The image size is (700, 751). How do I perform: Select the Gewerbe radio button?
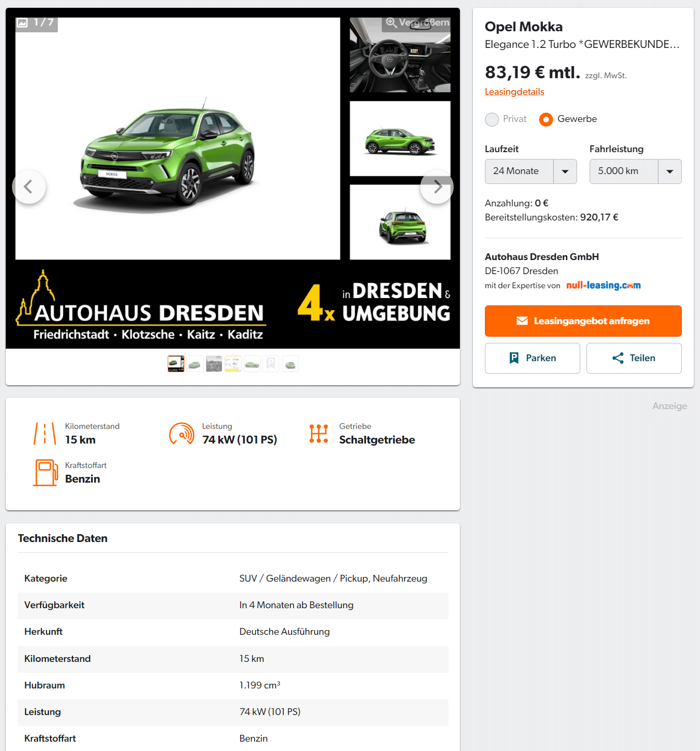click(546, 119)
